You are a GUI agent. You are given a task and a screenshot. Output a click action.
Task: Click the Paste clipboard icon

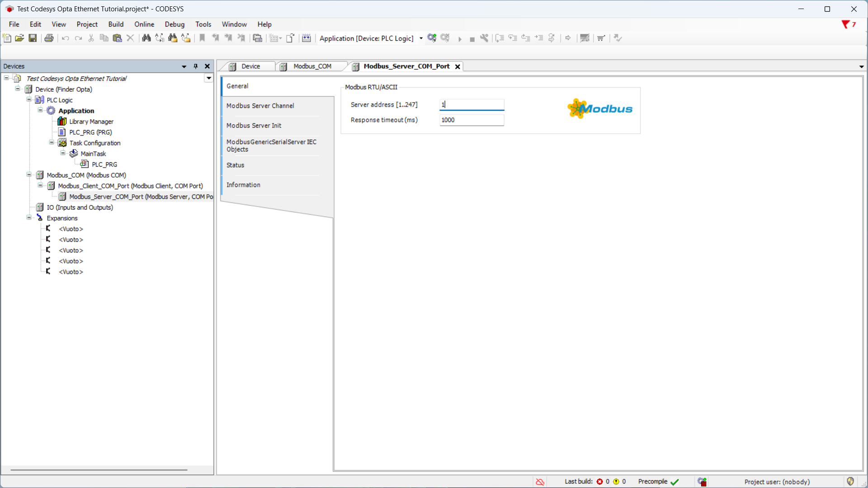(117, 38)
